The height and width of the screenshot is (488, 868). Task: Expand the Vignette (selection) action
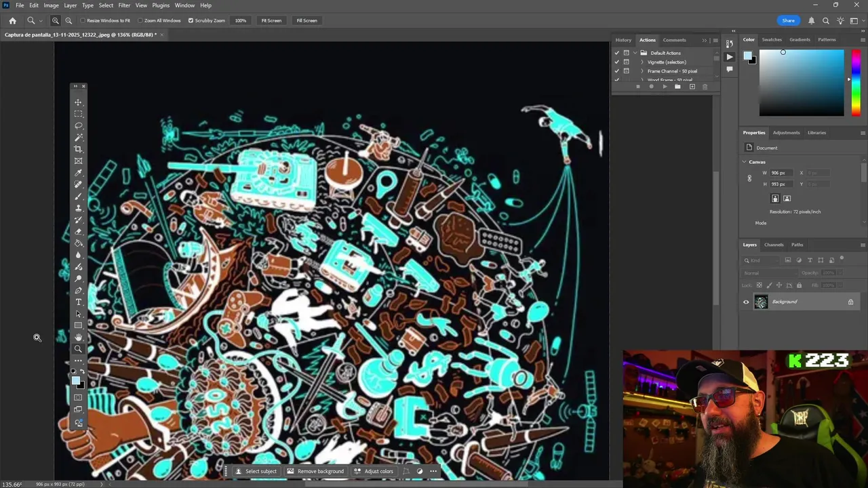[x=642, y=62]
